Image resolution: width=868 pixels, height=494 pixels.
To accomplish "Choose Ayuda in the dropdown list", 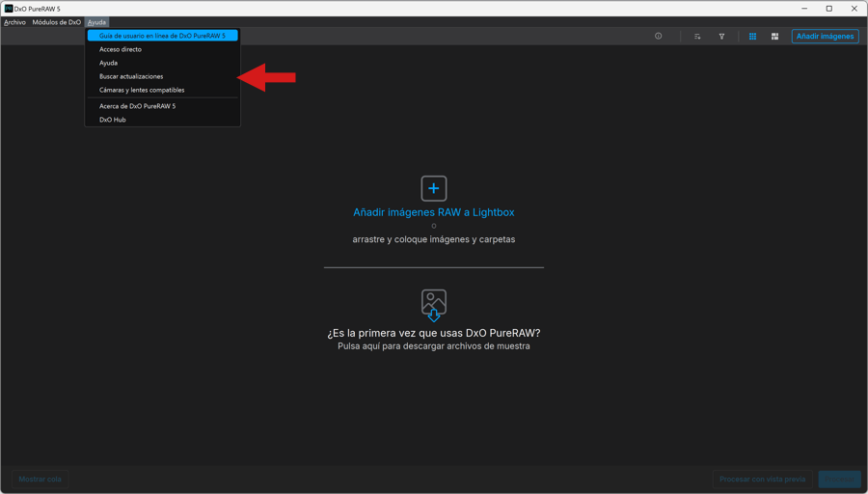I will click(162, 63).
